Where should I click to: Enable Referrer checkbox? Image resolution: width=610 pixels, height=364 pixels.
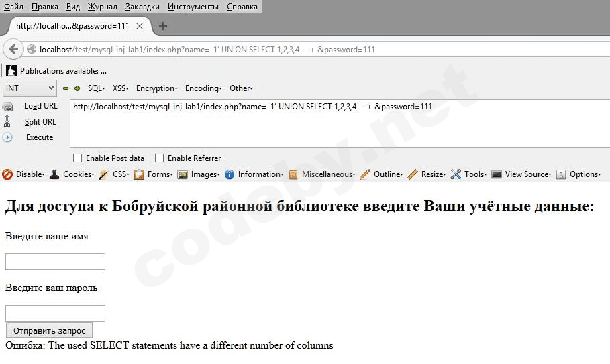[159, 158]
